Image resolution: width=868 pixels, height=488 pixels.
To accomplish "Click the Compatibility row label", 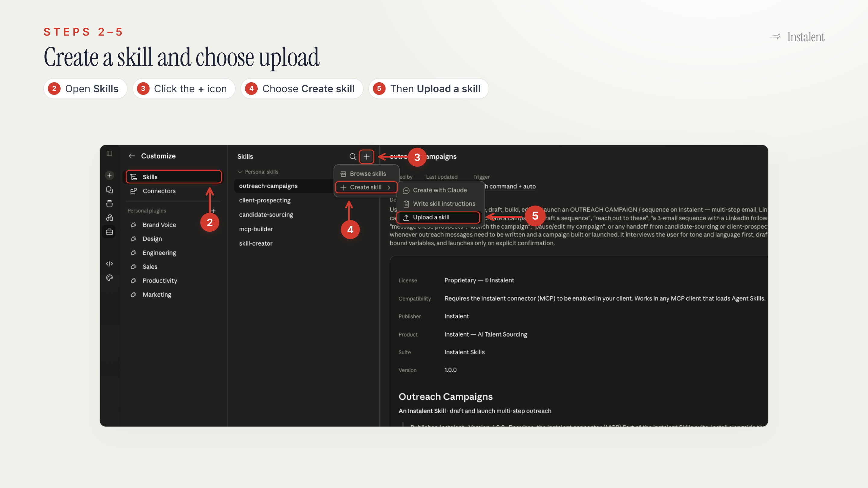I will click(414, 299).
